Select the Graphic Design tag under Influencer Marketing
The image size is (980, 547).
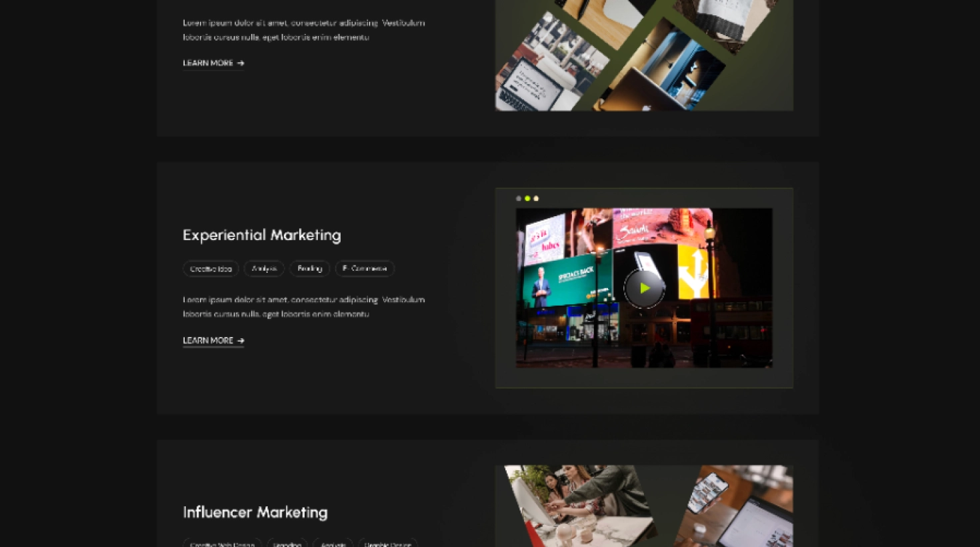pyautogui.click(x=387, y=544)
